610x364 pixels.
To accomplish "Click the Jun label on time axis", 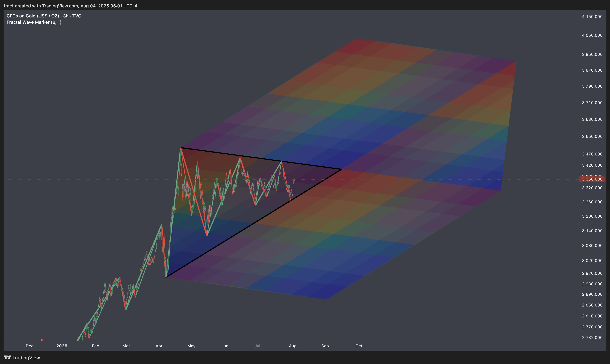I will point(225,346).
